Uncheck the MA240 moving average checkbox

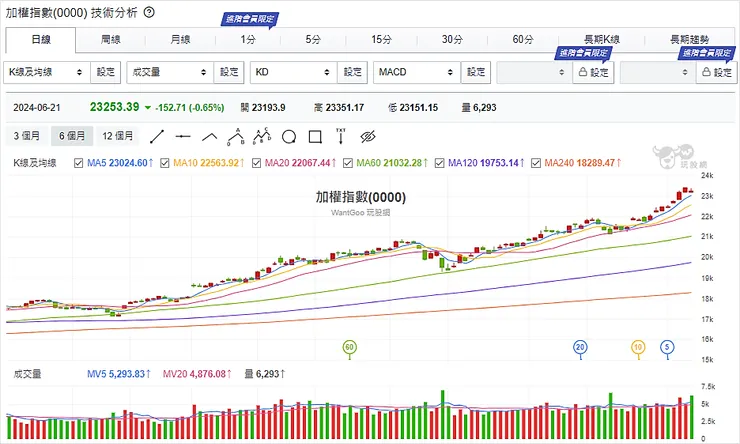(536, 163)
